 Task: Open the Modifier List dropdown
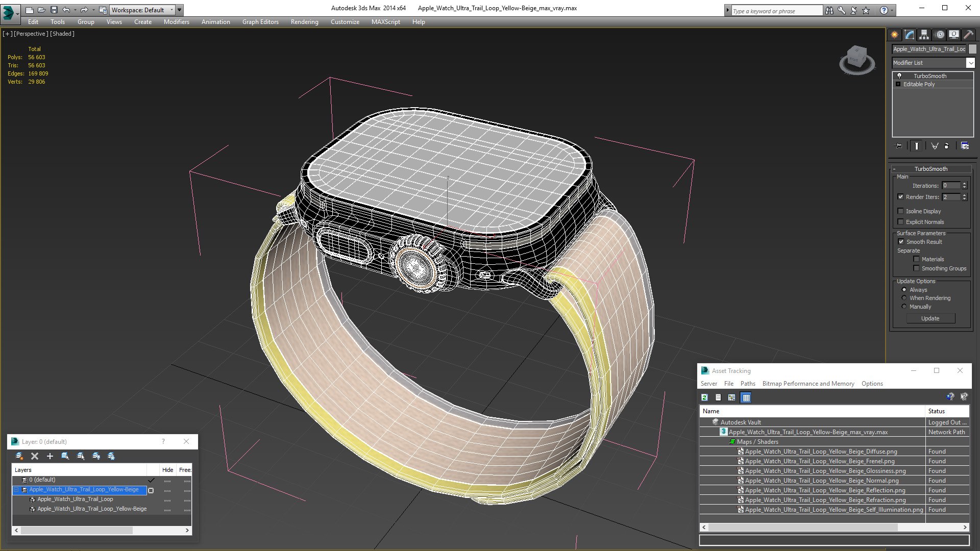point(970,63)
